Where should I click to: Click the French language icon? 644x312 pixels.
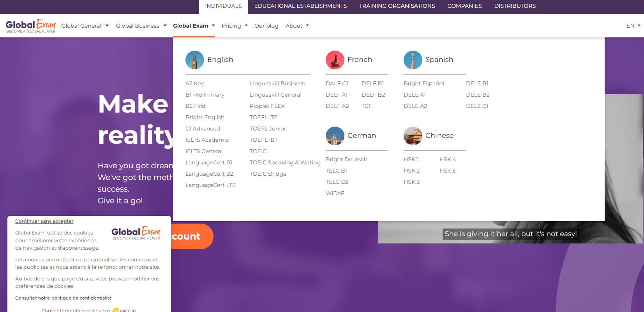(x=335, y=60)
